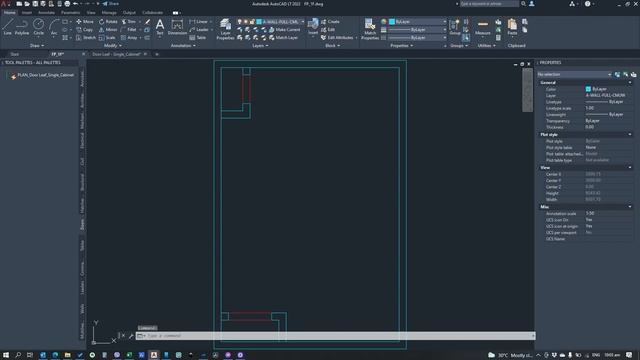Expand the Layers panel
Screen dimensions: 640x360
coord(260,46)
